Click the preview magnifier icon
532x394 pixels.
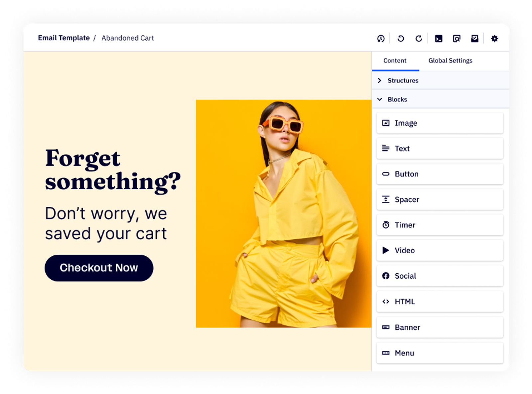pyautogui.click(x=457, y=39)
